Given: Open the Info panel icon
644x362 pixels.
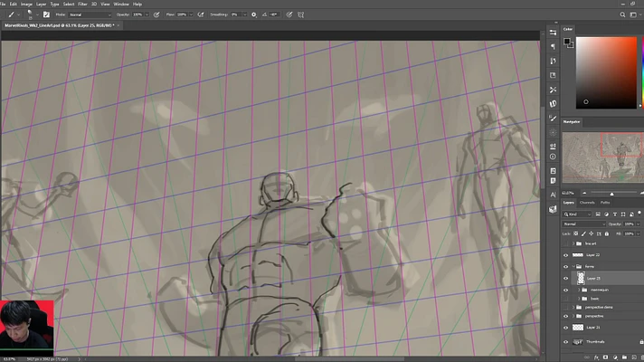Looking at the screenshot, I should pos(553,157).
